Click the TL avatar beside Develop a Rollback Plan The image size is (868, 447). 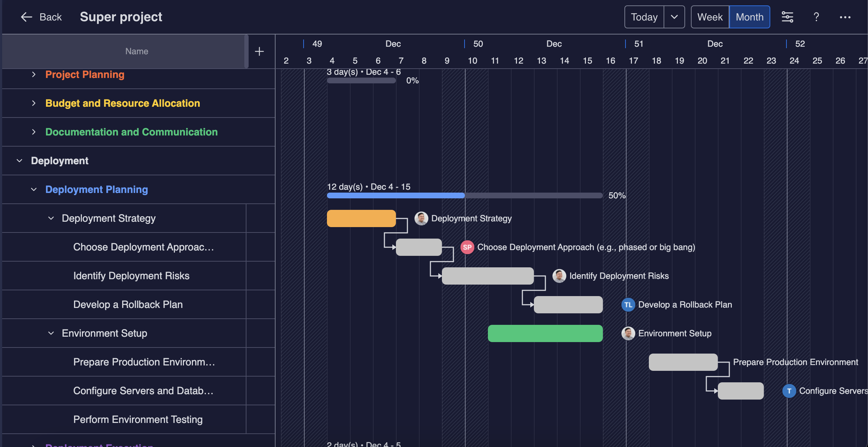(628, 305)
